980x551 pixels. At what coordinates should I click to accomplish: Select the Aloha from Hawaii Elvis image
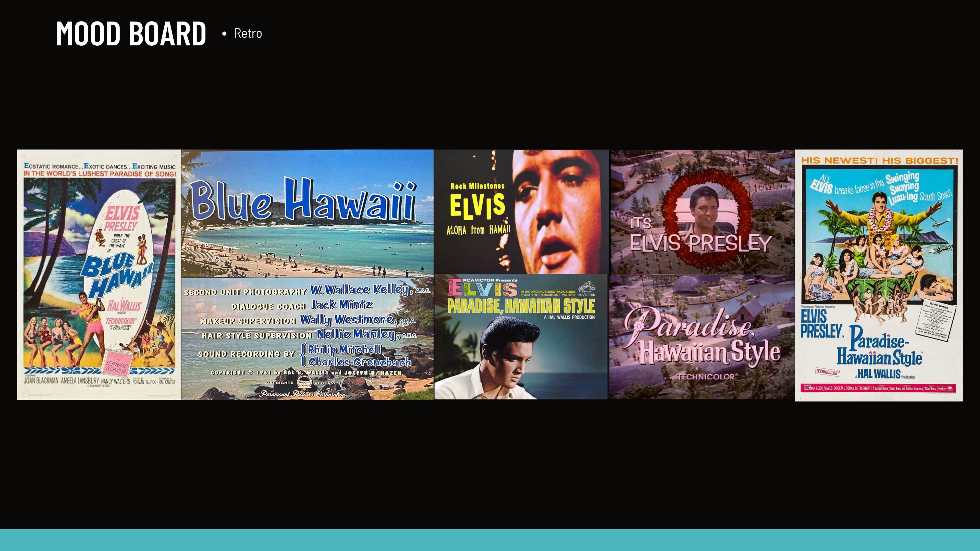pyautogui.click(x=521, y=211)
